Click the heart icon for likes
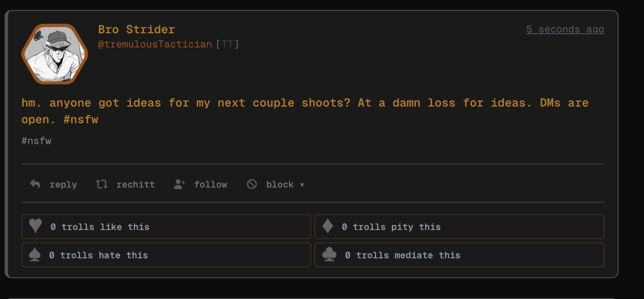644x299 pixels. tap(35, 227)
